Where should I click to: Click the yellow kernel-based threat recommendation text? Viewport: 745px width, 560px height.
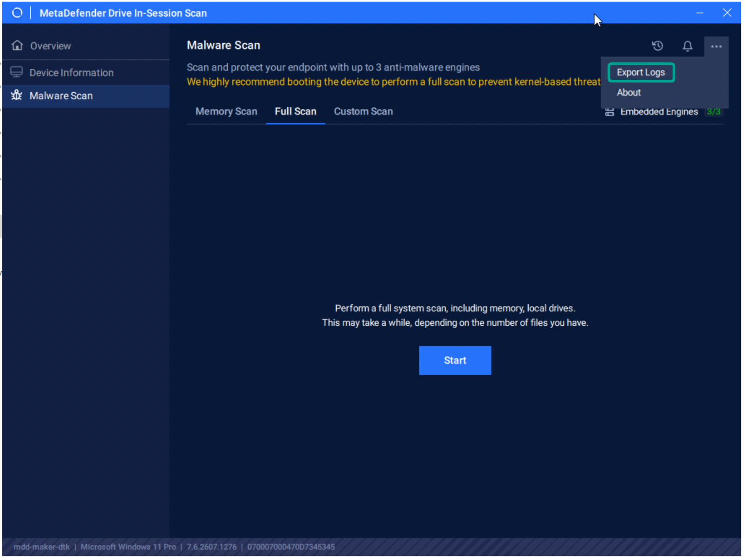coord(394,82)
